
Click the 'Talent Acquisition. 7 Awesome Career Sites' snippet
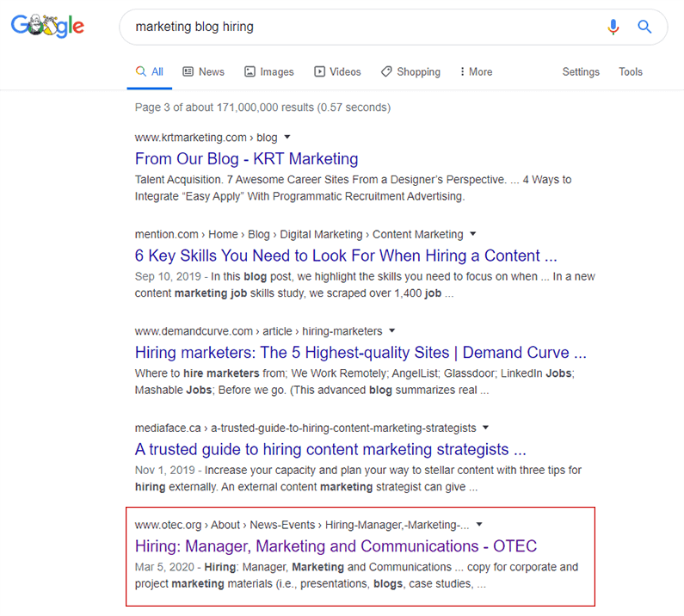click(x=353, y=188)
